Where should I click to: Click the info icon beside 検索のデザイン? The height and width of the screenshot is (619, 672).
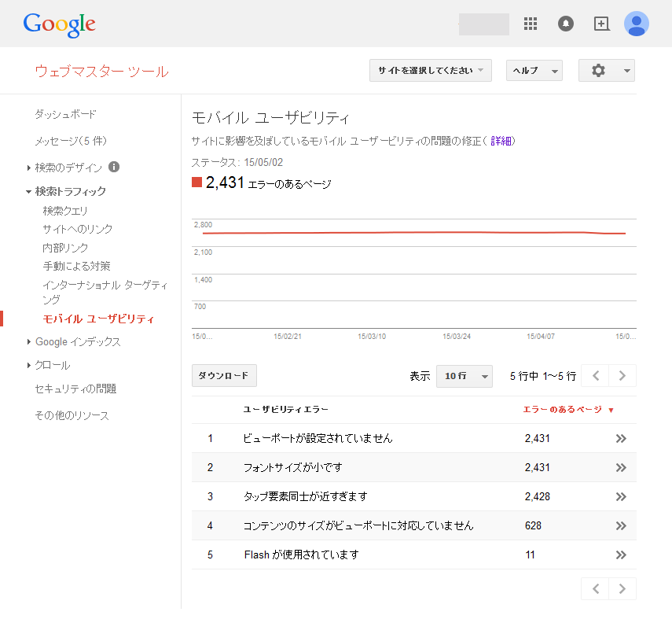coord(114,167)
